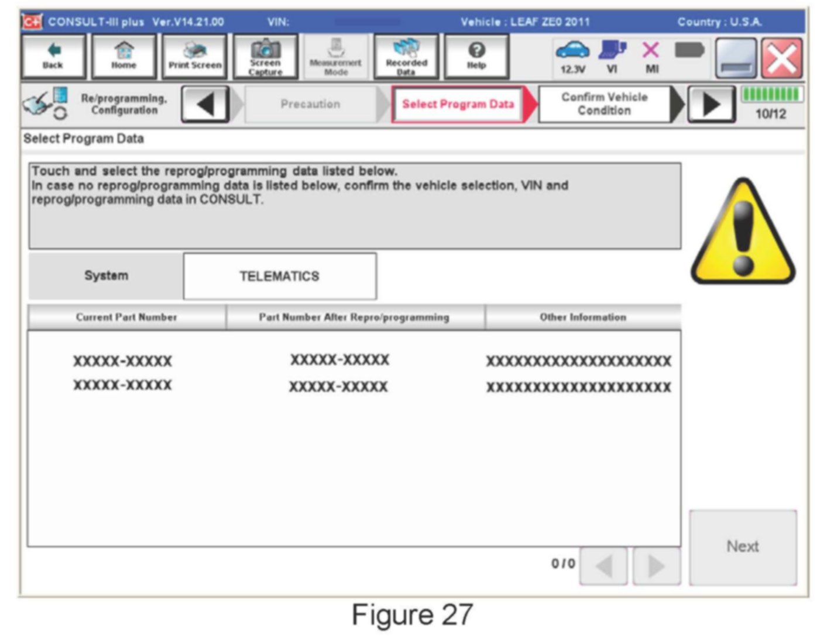
Task: Open Screen Capture camera tool
Action: coord(265,57)
